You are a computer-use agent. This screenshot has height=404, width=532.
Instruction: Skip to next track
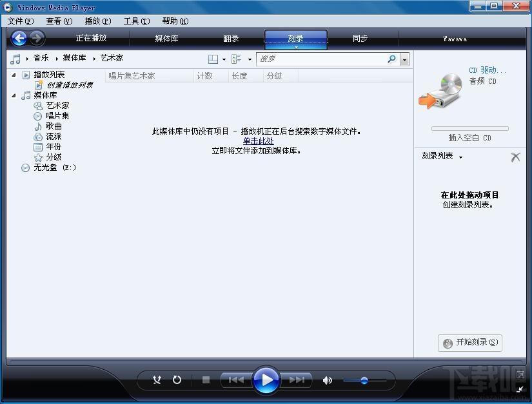pos(297,380)
